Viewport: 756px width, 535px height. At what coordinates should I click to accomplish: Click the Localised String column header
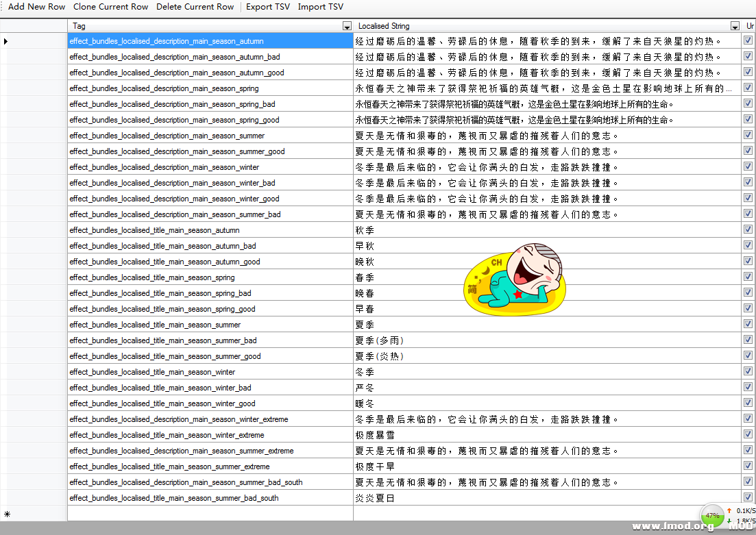click(x=541, y=26)
